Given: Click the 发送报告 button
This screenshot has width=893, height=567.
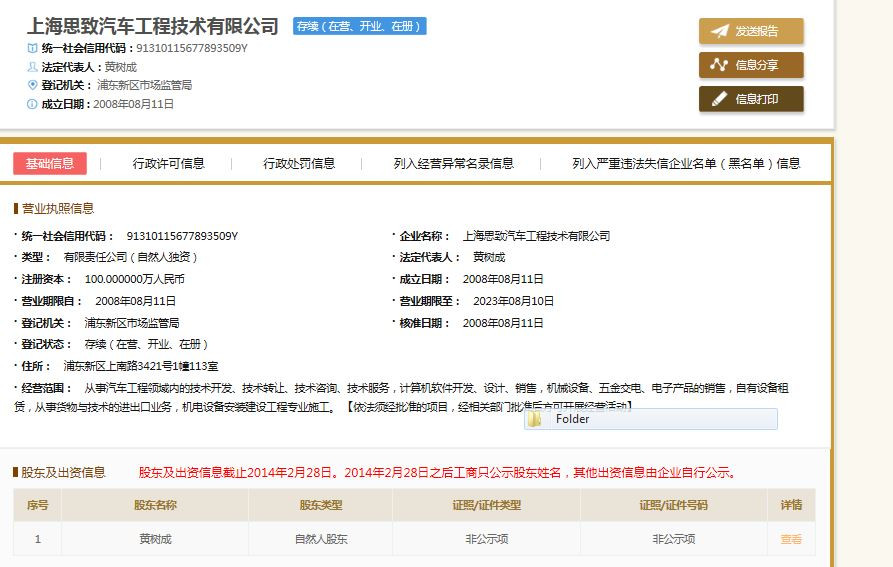Looking at the screenshot, I should pyautogui.click(x=751, y=31).
